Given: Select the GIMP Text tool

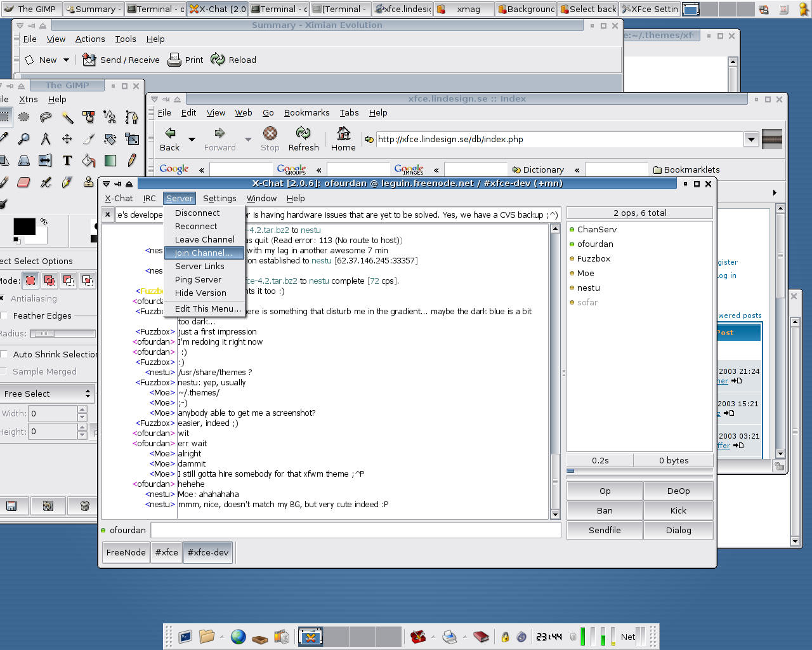Looking at the screenshot, I should pyautogui.click(x=67, y=161).
